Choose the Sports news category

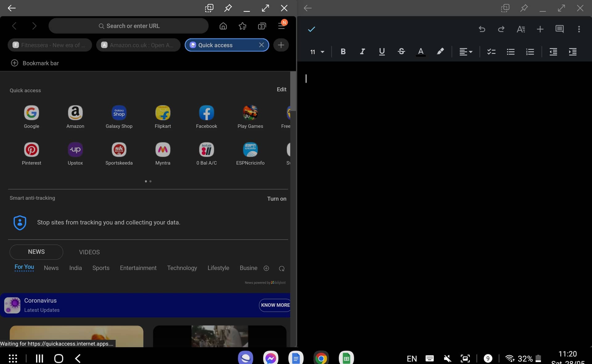[101, 268]
